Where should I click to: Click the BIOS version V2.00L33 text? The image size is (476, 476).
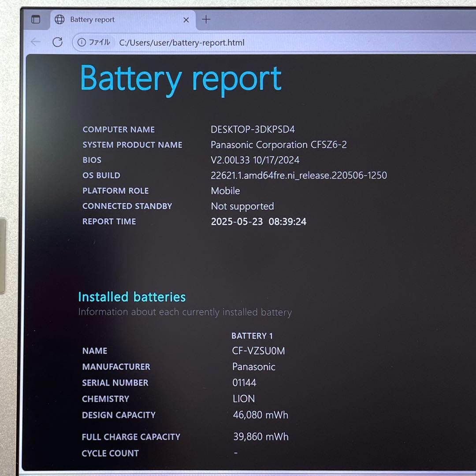[x=230, y=160]
